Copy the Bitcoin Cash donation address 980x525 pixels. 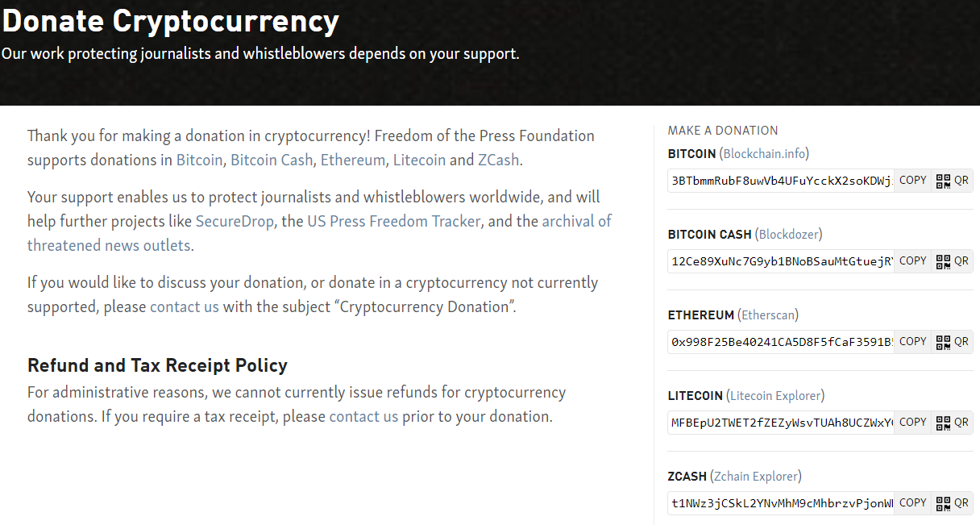pos(912,261)
